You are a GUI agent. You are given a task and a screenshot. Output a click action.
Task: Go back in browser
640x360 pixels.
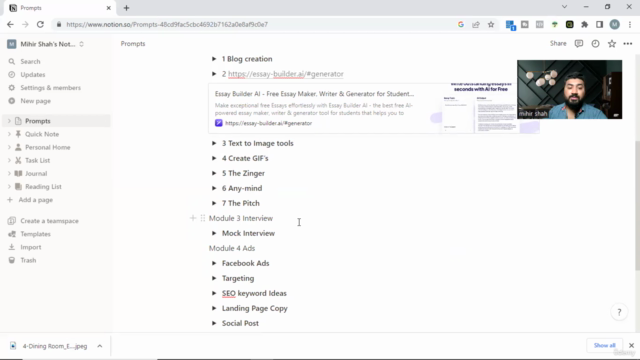click(10, 24)
